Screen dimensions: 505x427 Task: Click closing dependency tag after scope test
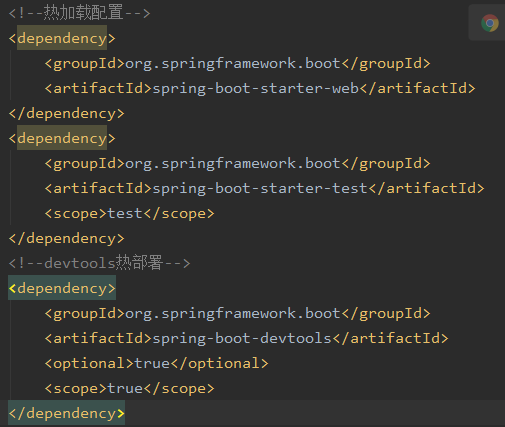pos(66,238)
